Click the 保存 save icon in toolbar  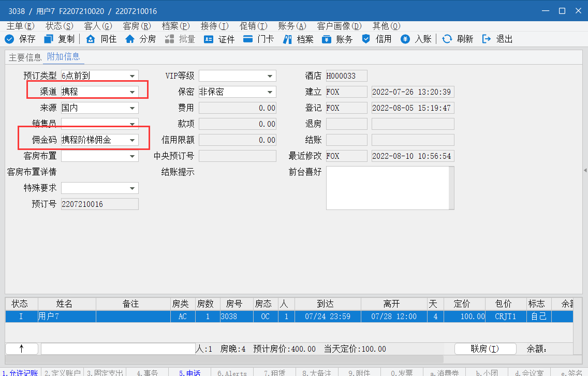pyautogui.click(x=9, y=39)
